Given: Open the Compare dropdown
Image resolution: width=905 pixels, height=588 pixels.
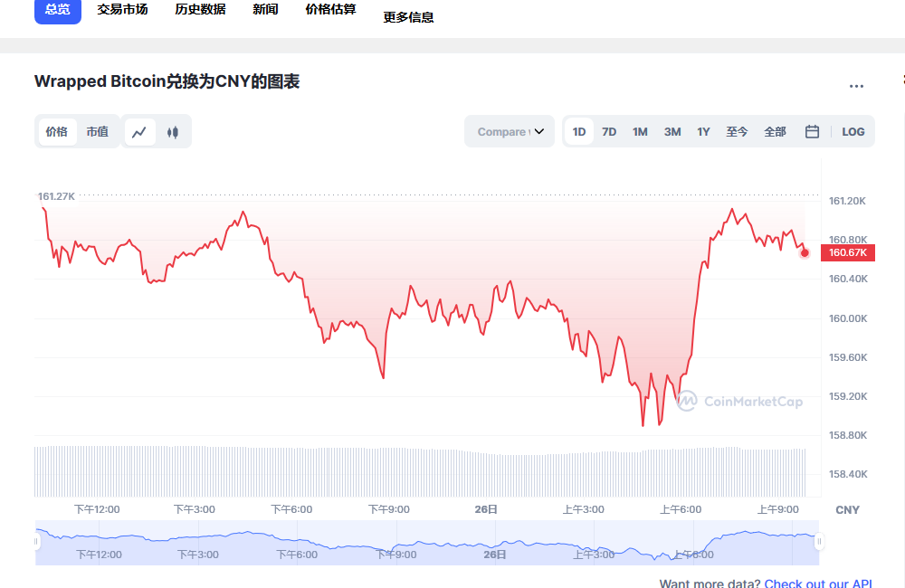Looking at the screenshot, I should pos(509,131).
